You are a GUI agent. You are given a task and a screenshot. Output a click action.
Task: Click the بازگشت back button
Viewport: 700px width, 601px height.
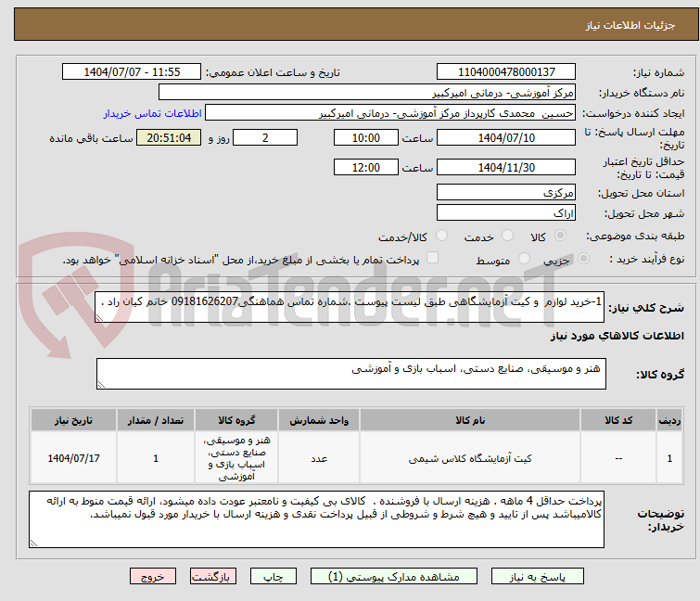(213, 577)
